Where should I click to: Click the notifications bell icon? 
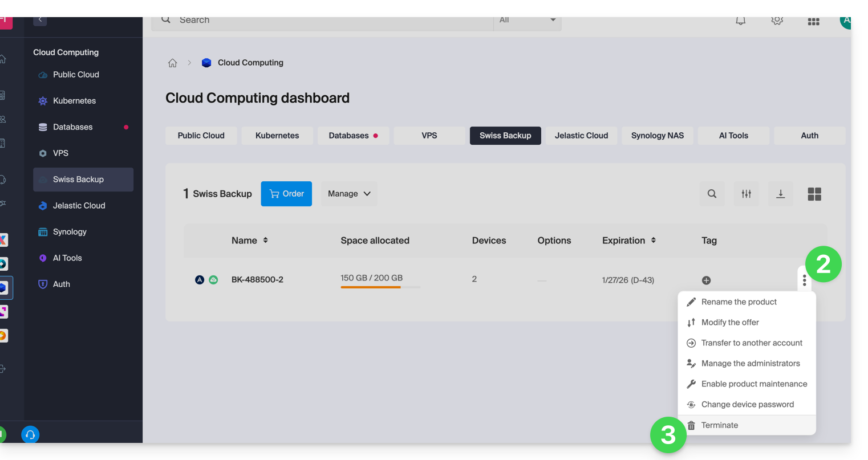[x=740, y=21]
